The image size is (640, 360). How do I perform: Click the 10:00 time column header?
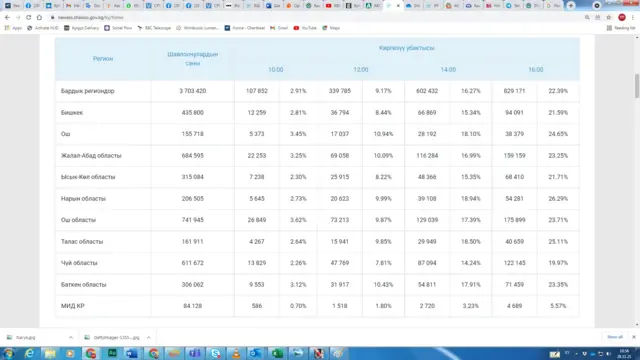point(276,70)
